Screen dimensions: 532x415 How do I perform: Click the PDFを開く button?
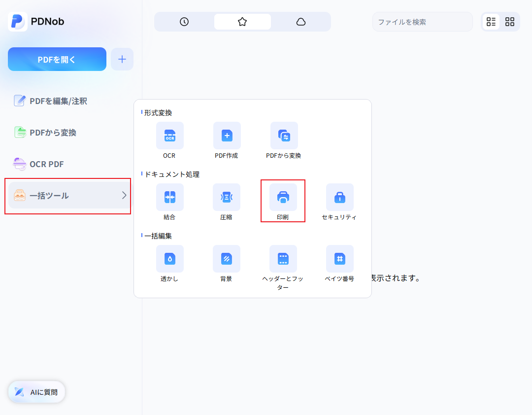[57, 59]
